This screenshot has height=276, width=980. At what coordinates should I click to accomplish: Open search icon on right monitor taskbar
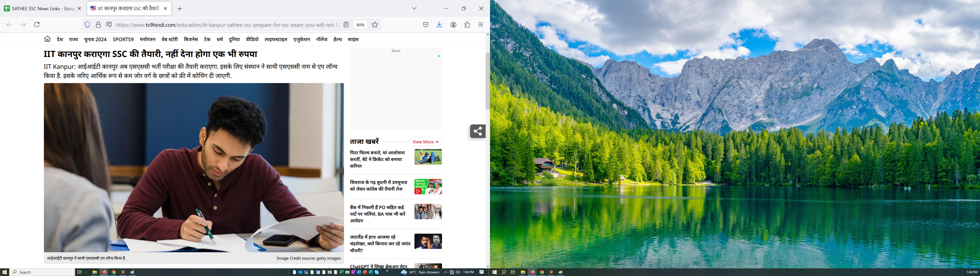pyautogui.click(x=504, y=272)
